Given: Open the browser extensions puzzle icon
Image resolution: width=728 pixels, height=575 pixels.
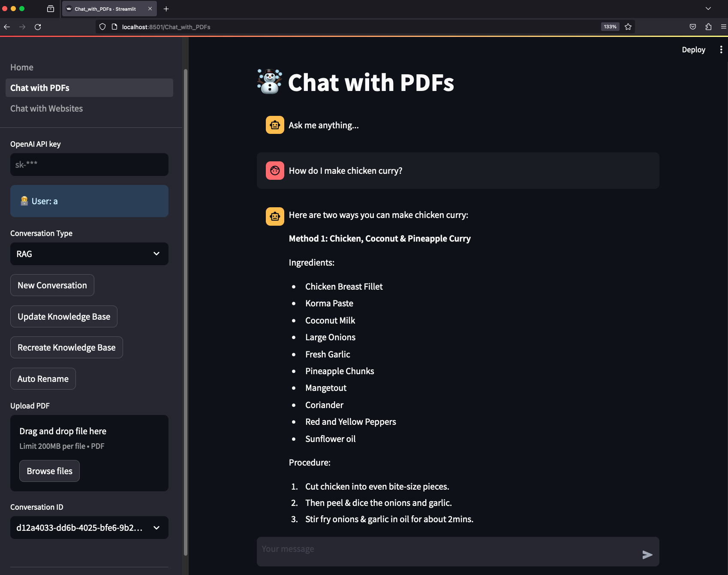Looking at the screenshot, I should (708, 27).
